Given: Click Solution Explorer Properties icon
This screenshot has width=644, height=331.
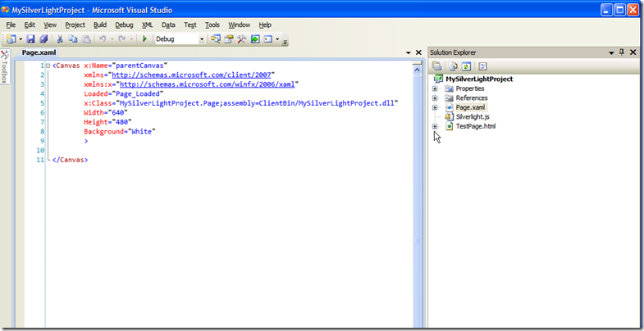Looking at the screenshot, I should pyautogui.click(x=436, y=66).
